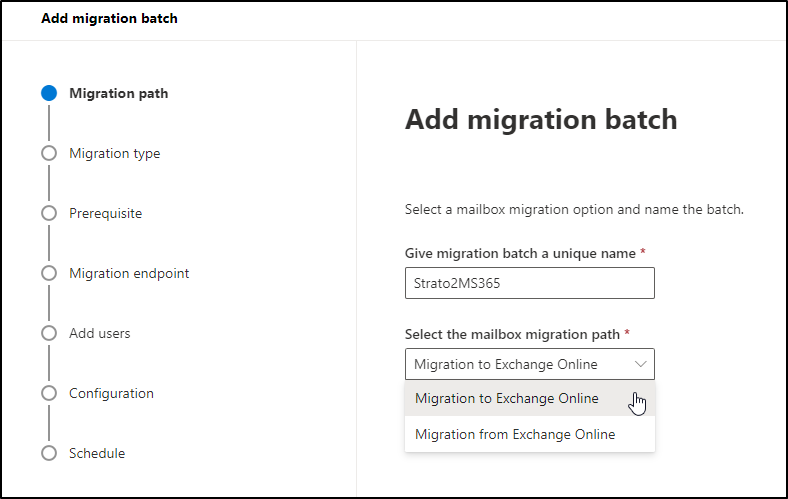Select the Configuration step label
Image resolution: width=788 pixels, height=499 pixels.
[112, 393]
